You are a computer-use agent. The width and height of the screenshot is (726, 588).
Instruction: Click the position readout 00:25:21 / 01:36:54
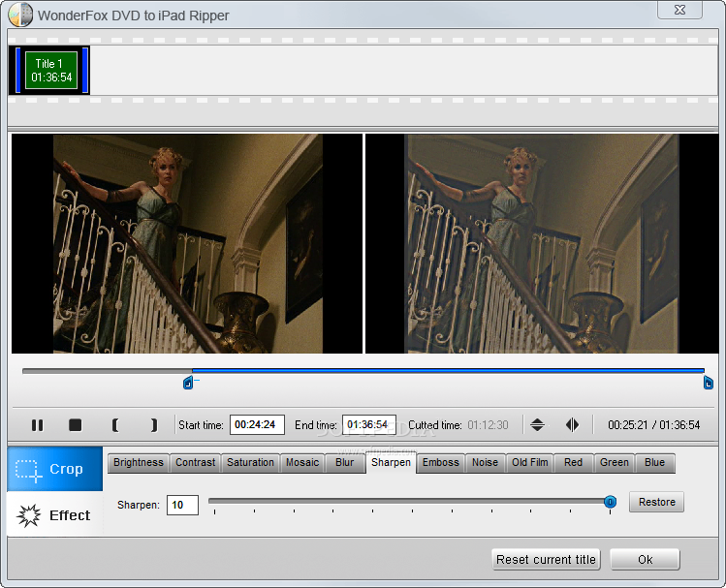(x=653, y=424)
